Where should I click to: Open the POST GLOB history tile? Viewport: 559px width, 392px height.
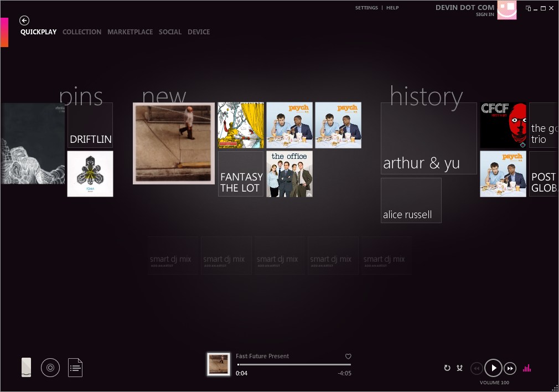544,174
